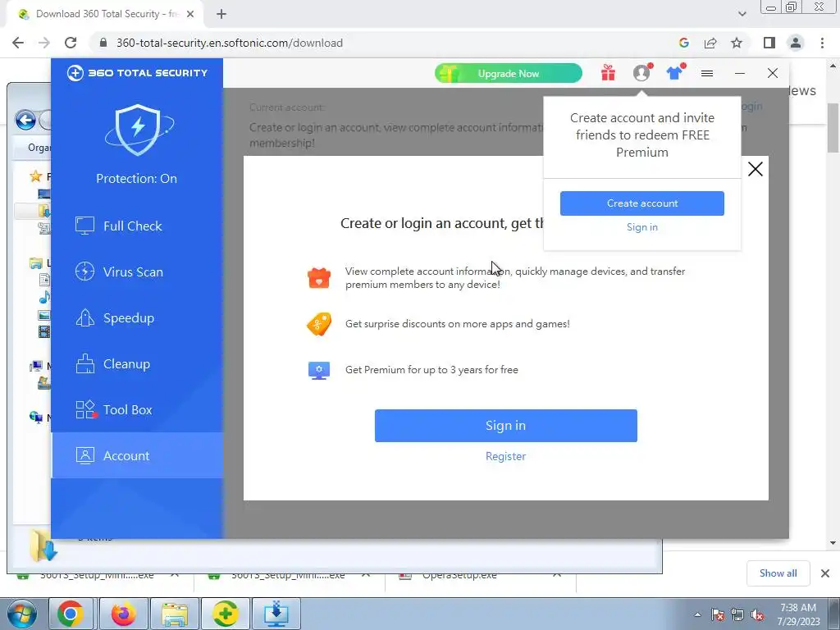This screenshot has width=840, height=630.
Task: Open Chrome profile icon
Action: pyautogui.click(x=796, y=43)
